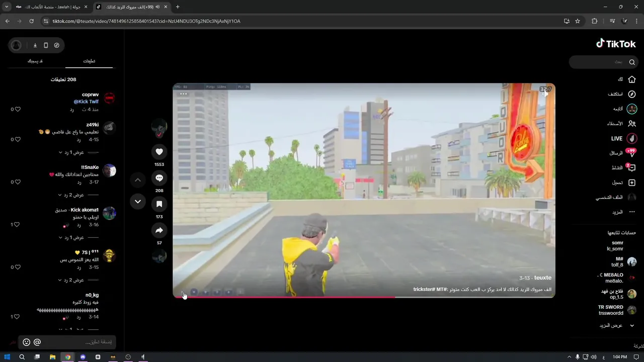Open comments via the speech bubble icon
Image resolution: width=644 pixels, height=362 pixels.
(159, 178)
